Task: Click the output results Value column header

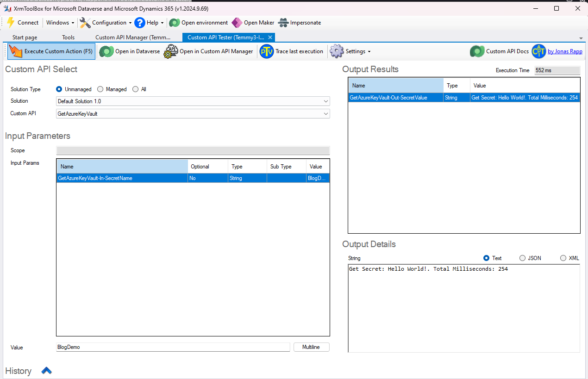Action: [525, 86]
